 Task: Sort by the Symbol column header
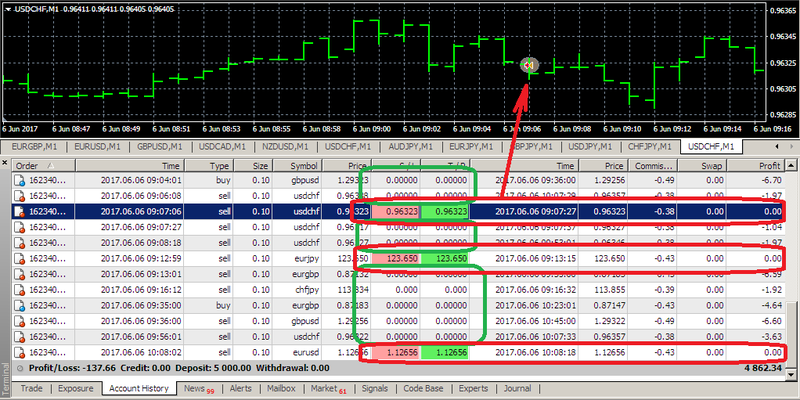[298, 166]
